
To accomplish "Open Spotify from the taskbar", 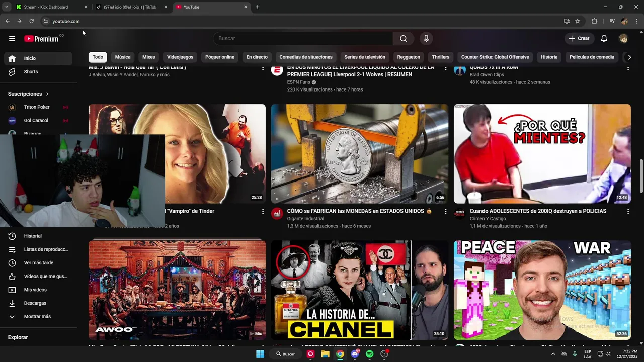I will point(370,354).
